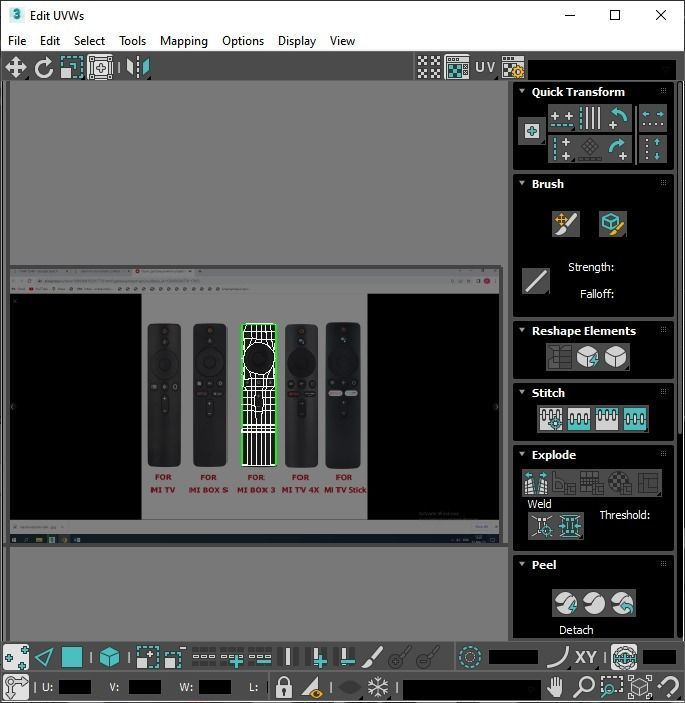
Task: Collapse the Peel rollout
Action: click(522, 564)
